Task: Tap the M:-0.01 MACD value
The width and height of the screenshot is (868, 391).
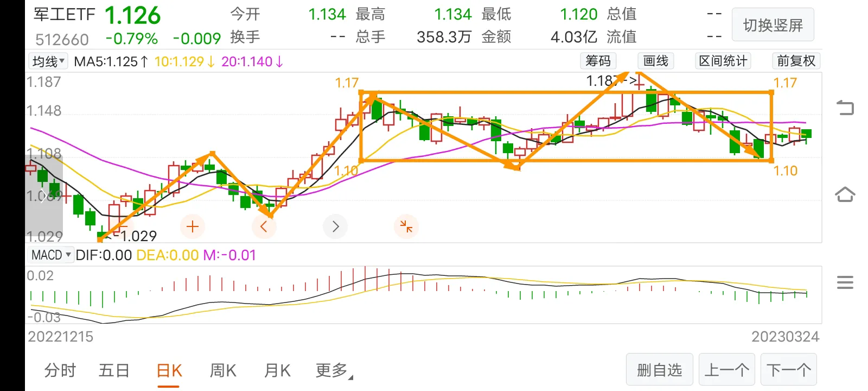Action: [229, 255]
